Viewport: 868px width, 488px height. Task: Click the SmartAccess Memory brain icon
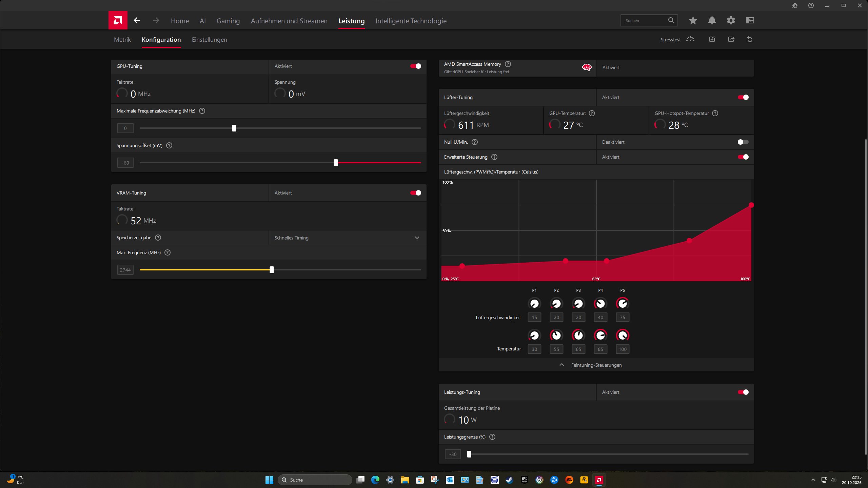[x=587, y=67]
